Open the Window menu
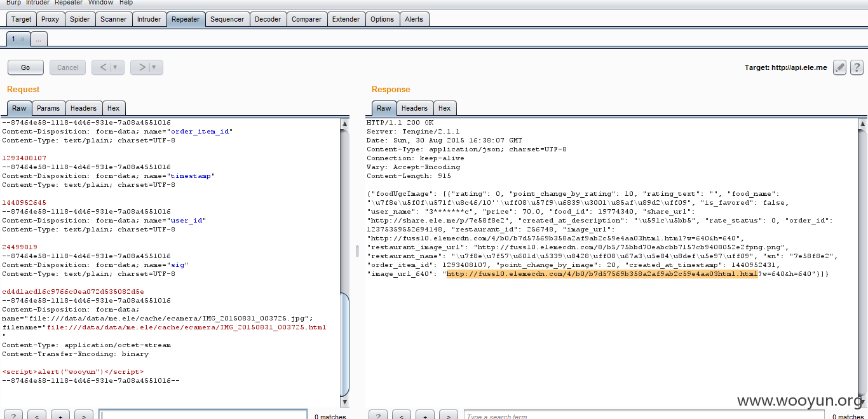 101,3
